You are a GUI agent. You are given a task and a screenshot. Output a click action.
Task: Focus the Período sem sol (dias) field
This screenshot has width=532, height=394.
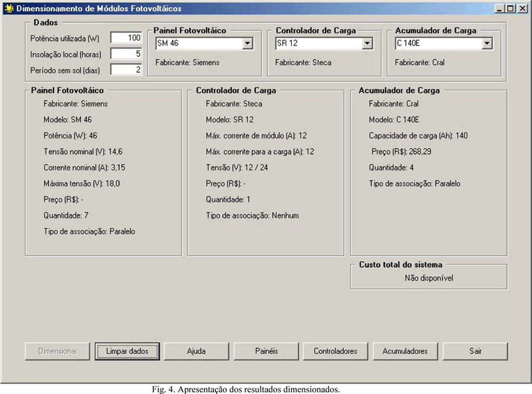[126, 70]
